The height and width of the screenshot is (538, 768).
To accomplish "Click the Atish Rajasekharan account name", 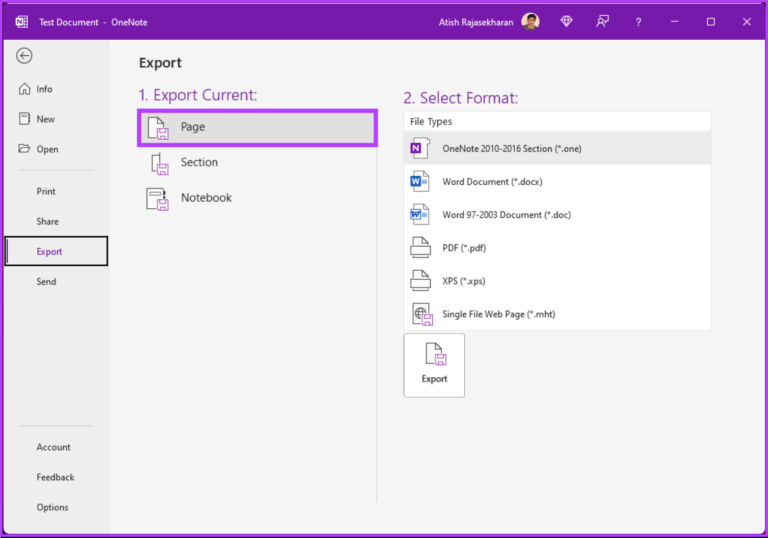I will [x=476, y=23].
